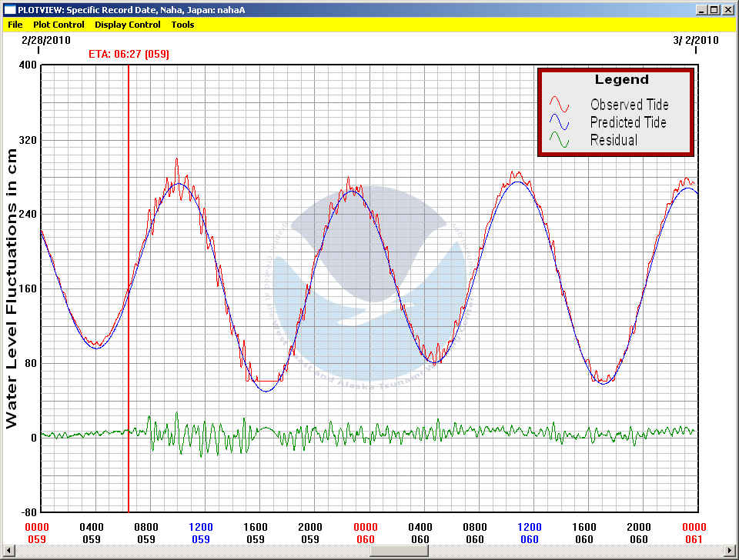Click the '0400 060' time label

point(420,532)
